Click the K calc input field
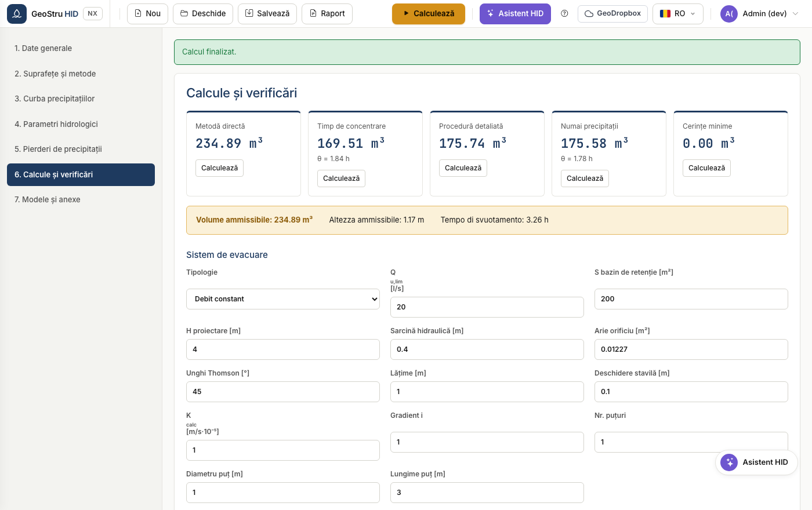 pyautogui.click(x=283, y=450)
